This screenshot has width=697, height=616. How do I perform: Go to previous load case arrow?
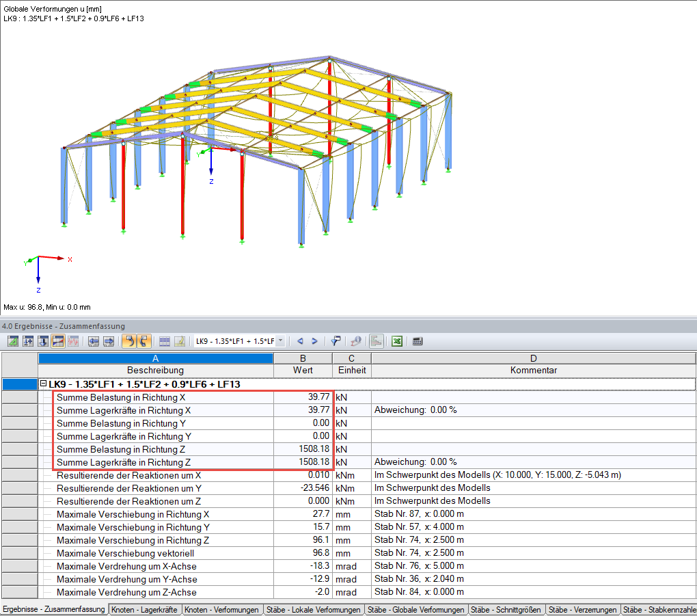click(300, 341)
